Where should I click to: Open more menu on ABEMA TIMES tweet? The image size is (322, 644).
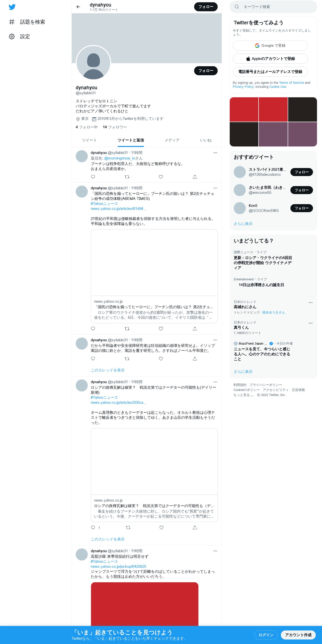pyautogui.click(x=215, y=188)
